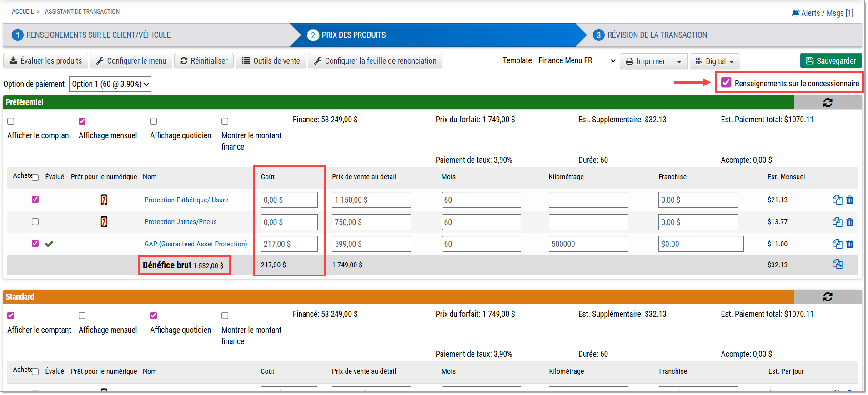Click the GAP Kilométrage input field
The height and width of the screenshot is (395, 868).
click(x=588, y=244)
